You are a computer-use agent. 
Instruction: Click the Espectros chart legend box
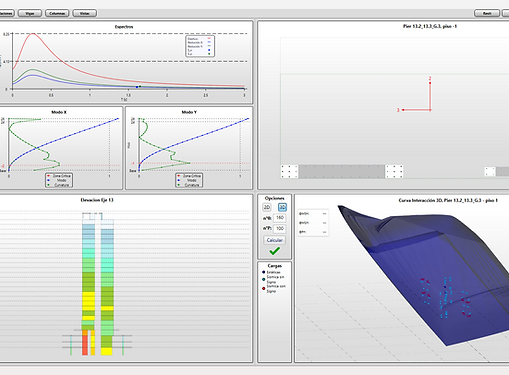(200, 46)
